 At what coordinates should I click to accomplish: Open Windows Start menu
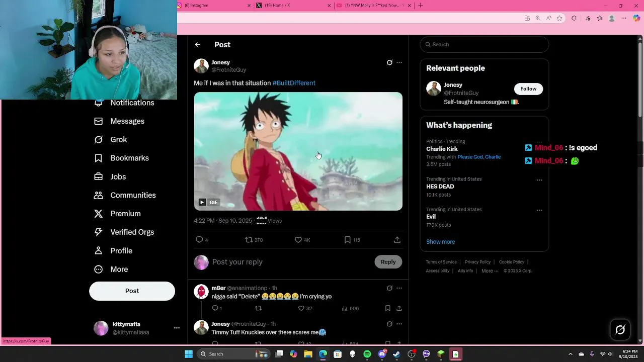189,354
